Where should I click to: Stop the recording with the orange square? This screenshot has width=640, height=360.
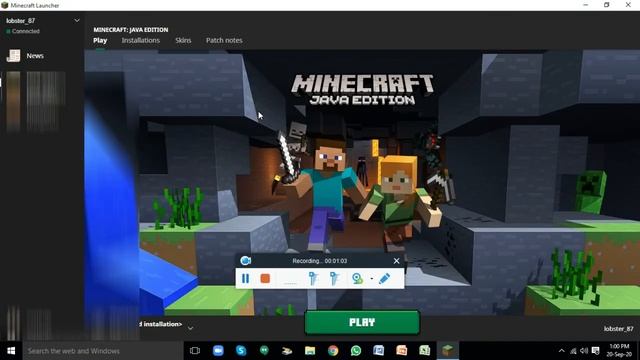(x=265, y=278)
